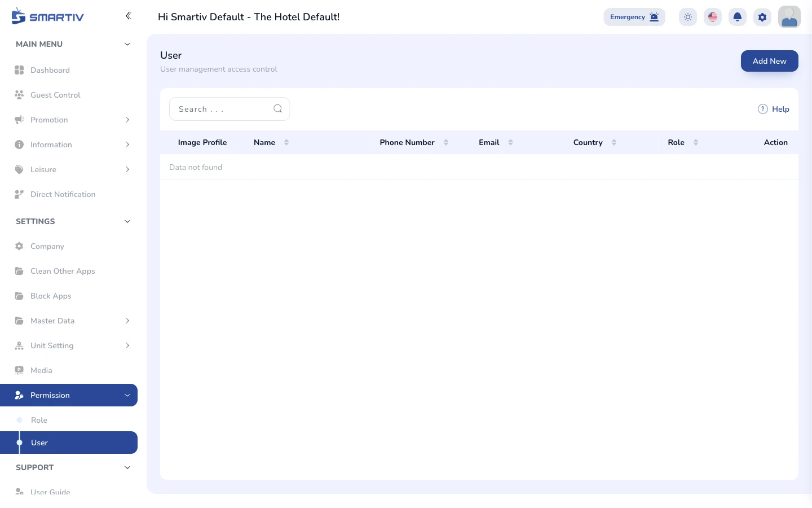Click the Emergency button
The image size is (812, 508).
634,17
